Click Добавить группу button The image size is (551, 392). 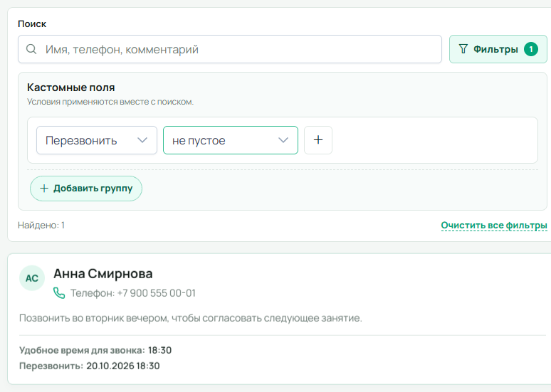click(x=86, y=189)
